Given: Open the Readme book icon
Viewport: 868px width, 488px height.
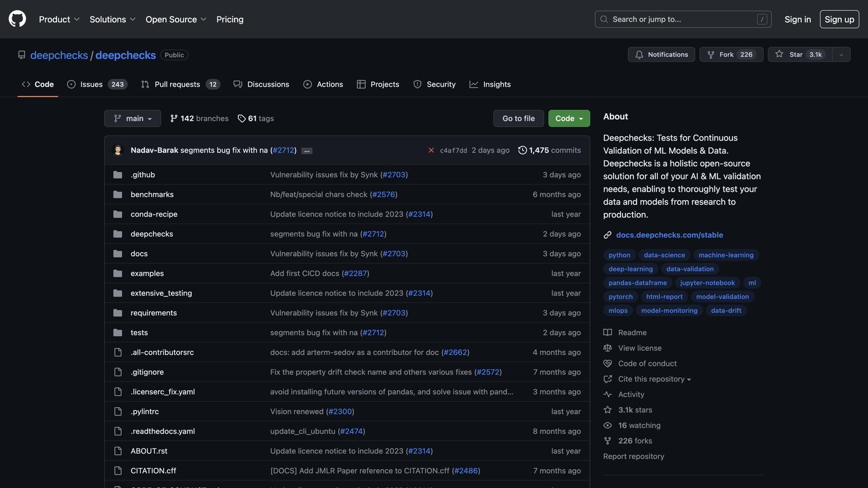Looking at the screenshot, I should click(608, 332).
